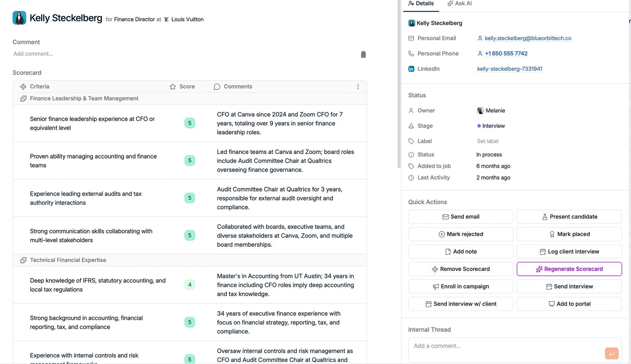Switch to the Ask AI tab
The width and height of the screenshot is (631, 364).
pos(459,4)
